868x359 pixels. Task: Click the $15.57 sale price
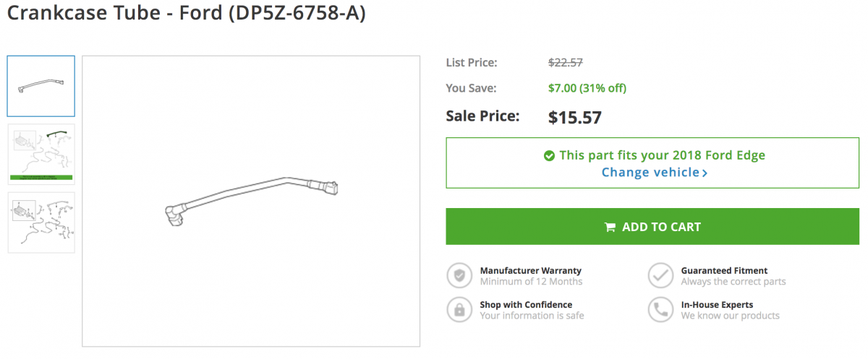(x=575, y=117)
